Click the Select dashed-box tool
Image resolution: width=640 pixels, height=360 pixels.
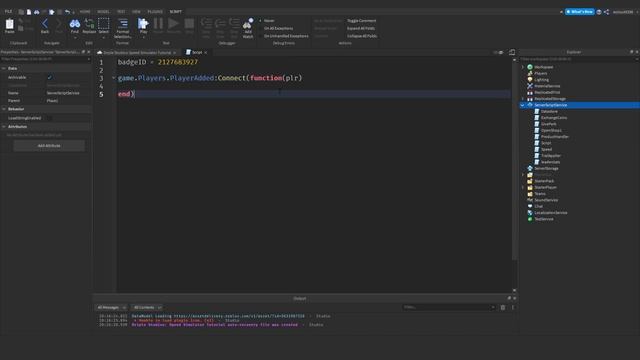[104, 24]
